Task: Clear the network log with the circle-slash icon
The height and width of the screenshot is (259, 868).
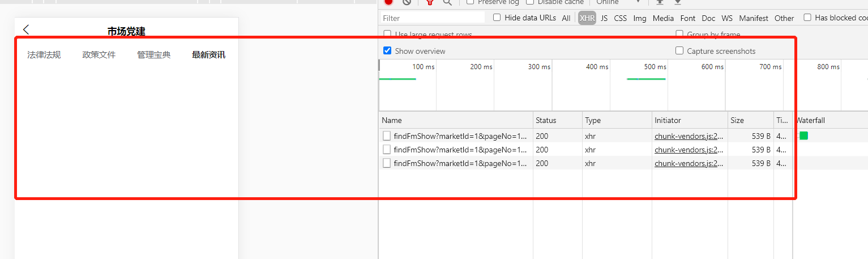Action: pyautogui.click(x=407, y=2)
